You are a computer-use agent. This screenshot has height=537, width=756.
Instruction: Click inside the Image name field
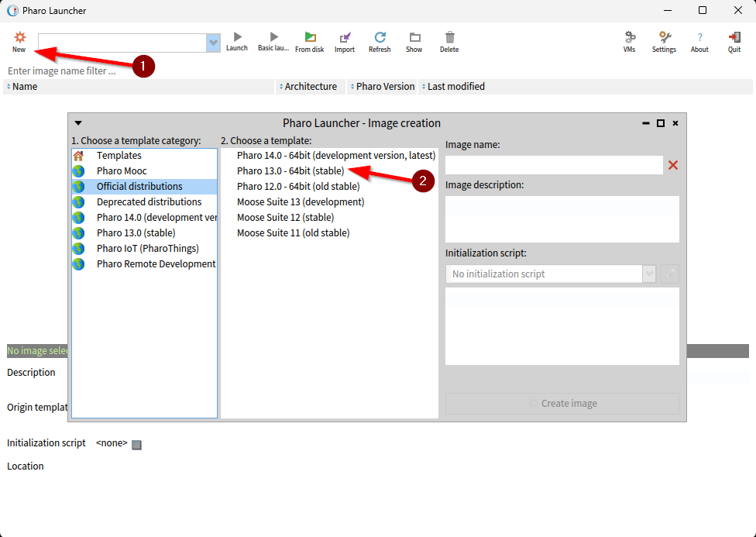point(554,165)
